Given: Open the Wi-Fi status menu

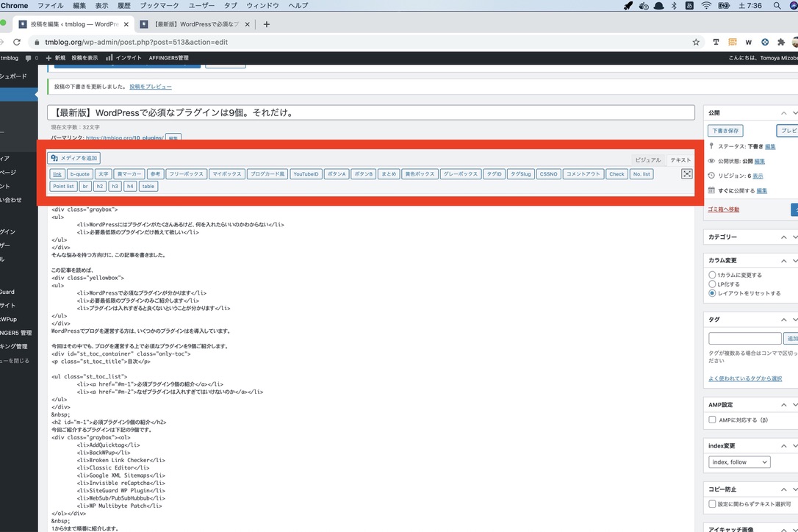Looking at the screenshot, I should 706,6.
